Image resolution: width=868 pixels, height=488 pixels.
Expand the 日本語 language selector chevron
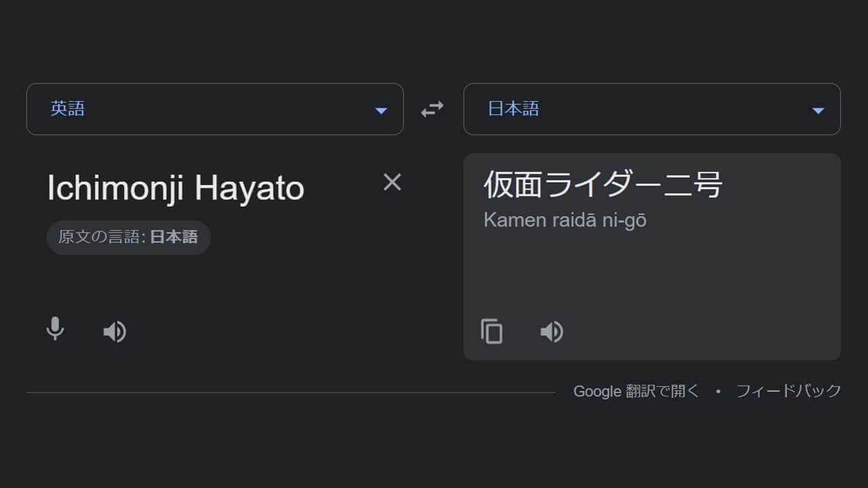pos(818,109)
